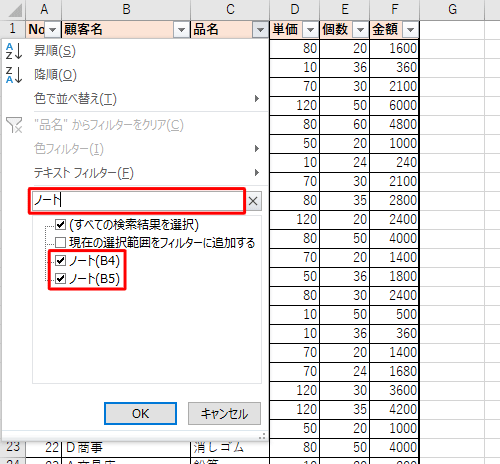Toggle すべての検索結果を選択 checkbox

tap(60, 225)
